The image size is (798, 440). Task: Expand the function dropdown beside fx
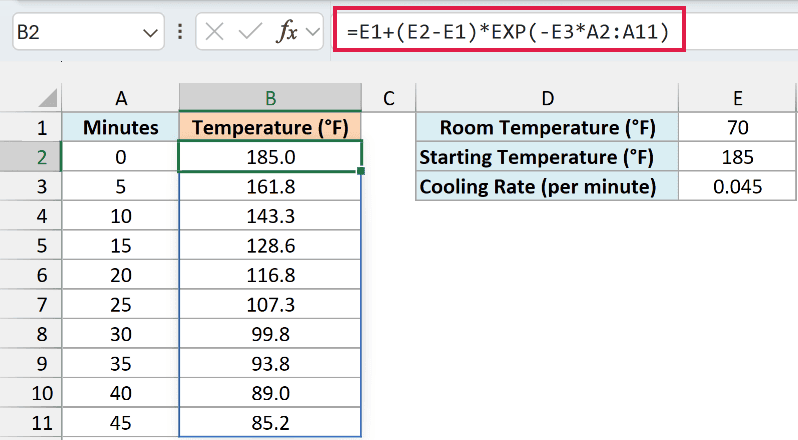[x=313, y=32]
